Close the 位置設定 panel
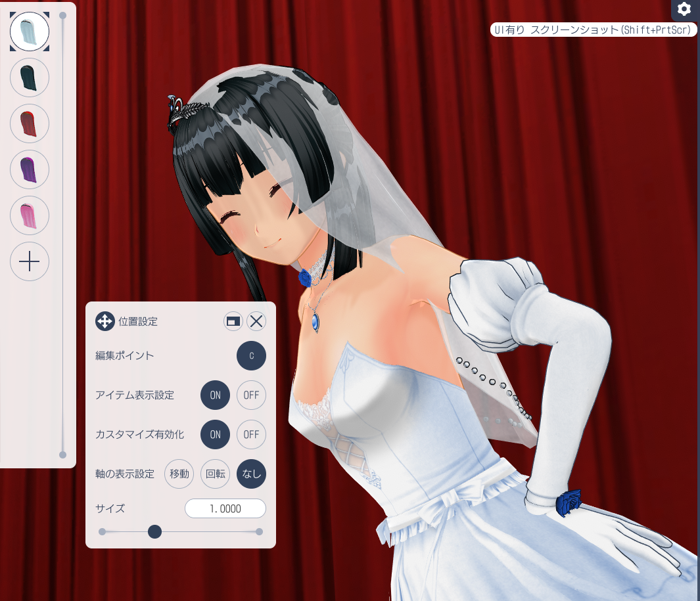Viewport: 700px width, 601px height. [256, 321]
